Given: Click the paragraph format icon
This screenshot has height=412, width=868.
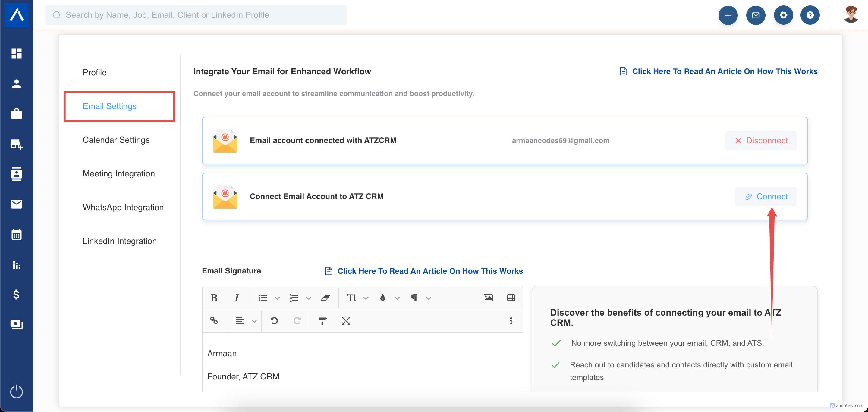Looking at the screenshot, I should coord(414,298).
